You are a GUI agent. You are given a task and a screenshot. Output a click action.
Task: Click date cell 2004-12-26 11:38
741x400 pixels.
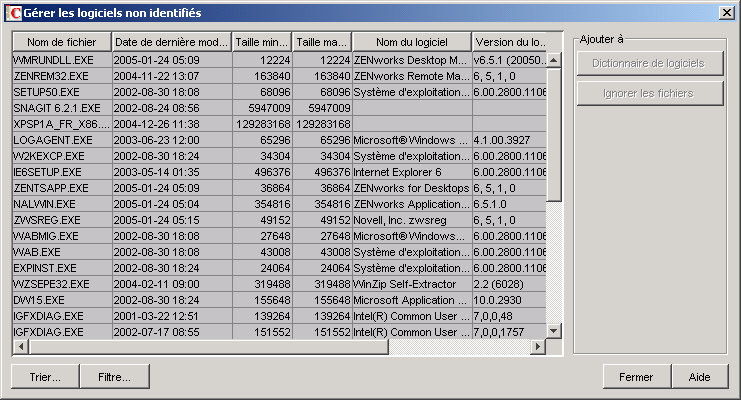click(172, 124)
